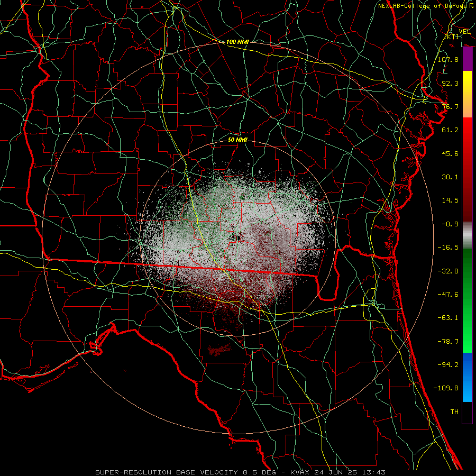Click the 76.7 velocity legend value
Image resolution: width=476 pixels, height=476 pixels.
[450, 106]
